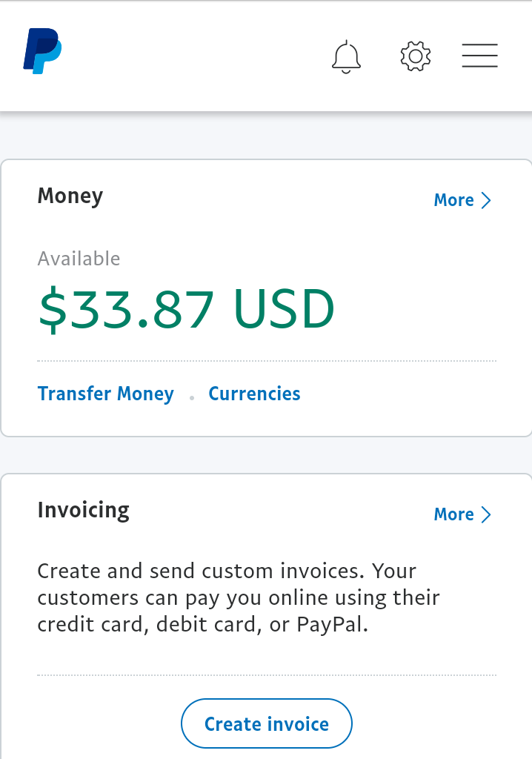Open Transfer Money
Viewport: 532px width, 759px height.
(105, 394)
